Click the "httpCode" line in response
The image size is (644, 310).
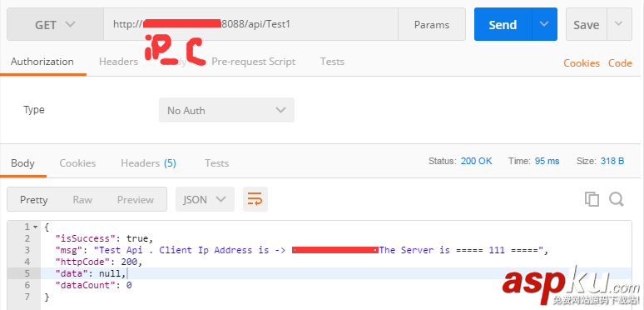99,262
